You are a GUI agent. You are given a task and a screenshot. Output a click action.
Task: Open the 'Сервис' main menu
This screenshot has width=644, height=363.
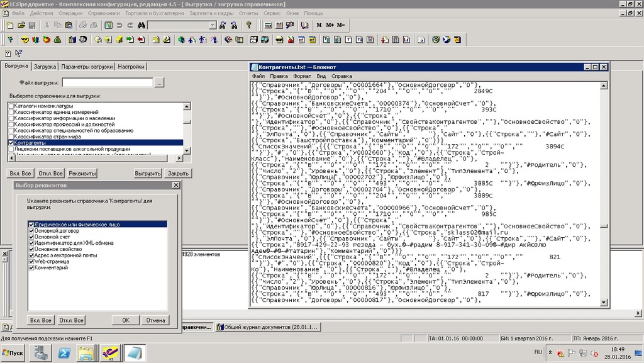(272, 13)
